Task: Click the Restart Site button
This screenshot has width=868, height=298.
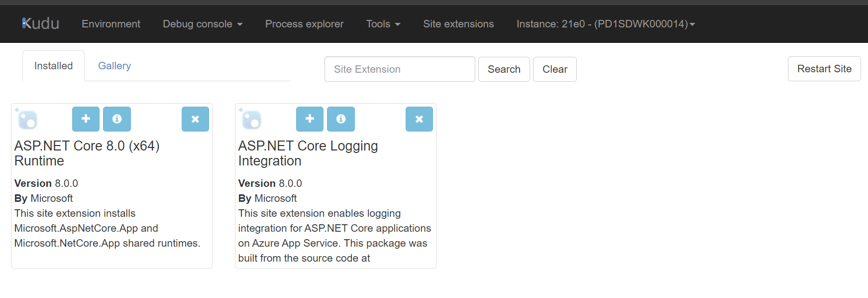Action: point(824,69)
